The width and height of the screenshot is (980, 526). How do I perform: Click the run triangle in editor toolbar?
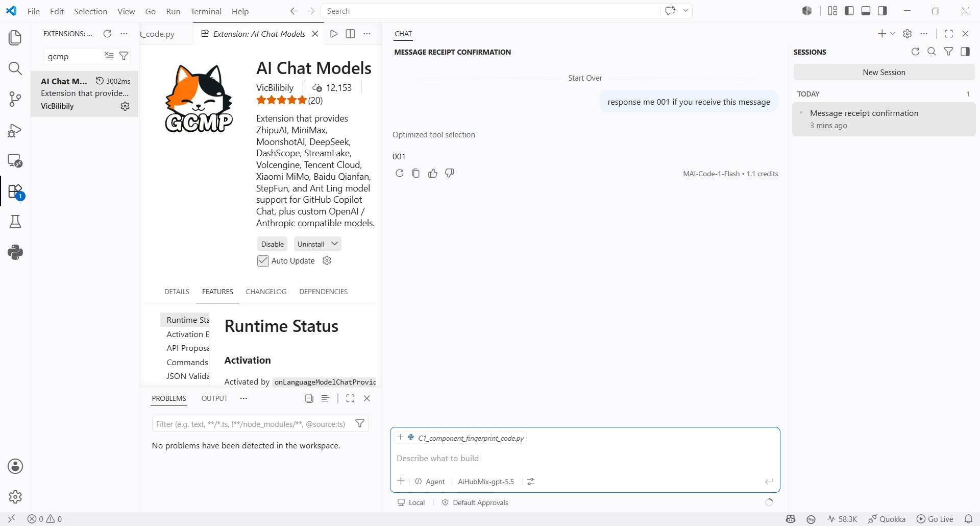334,34
